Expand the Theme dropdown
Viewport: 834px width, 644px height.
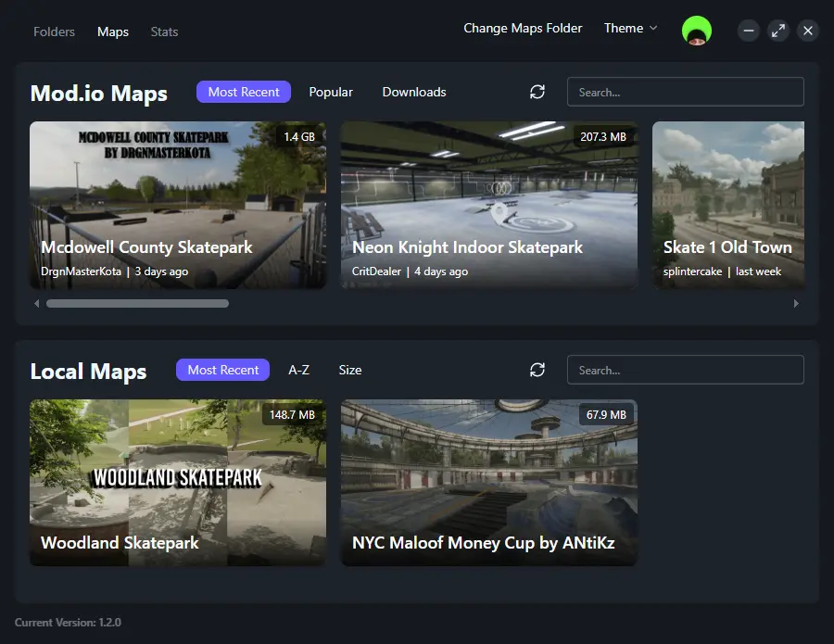pyautogui.click(x=630, y=29)
